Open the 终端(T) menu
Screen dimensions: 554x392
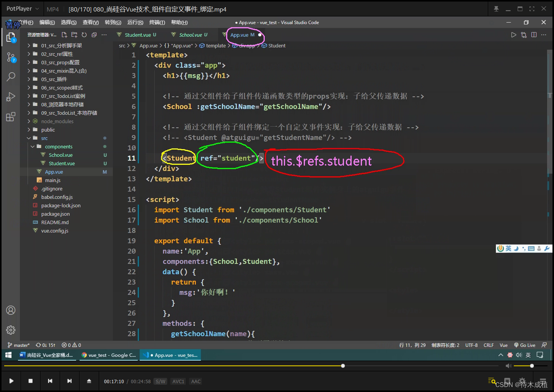point(157,23)
